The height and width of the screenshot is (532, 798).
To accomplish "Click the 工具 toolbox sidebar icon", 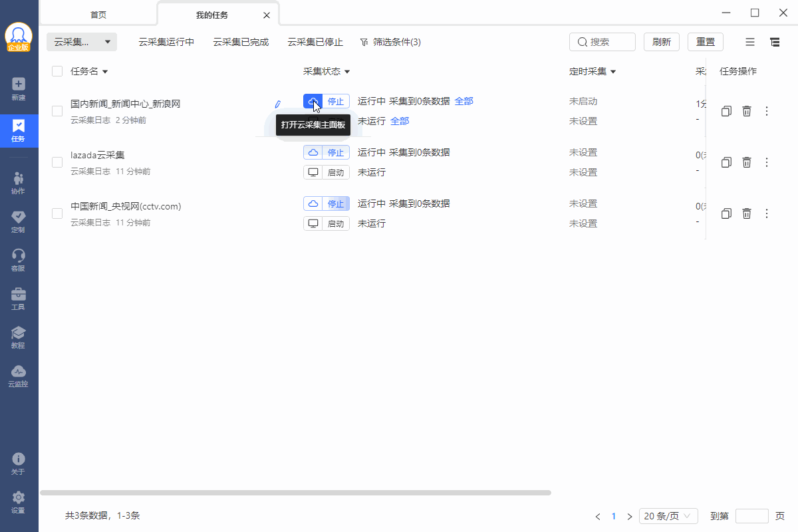I will tap(19, 299).
